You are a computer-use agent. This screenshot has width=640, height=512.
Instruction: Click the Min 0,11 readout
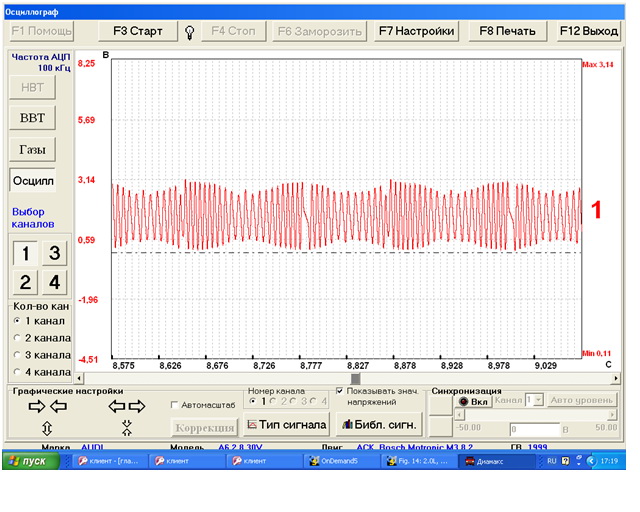pos(596,354)
